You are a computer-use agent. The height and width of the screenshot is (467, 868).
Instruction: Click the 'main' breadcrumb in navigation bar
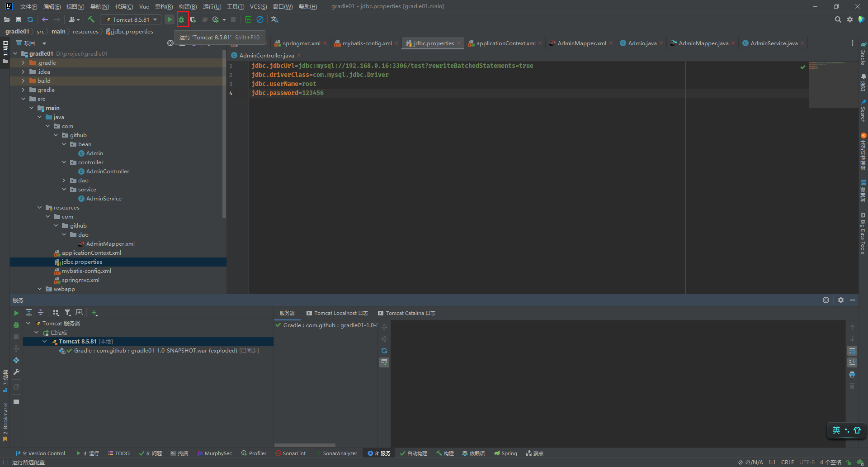58,32
